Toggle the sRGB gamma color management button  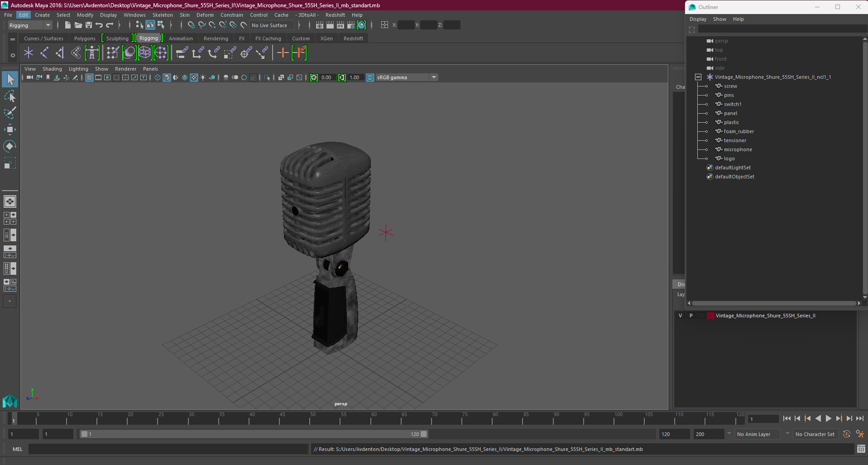pyautogui.click(x=370, y=77)
